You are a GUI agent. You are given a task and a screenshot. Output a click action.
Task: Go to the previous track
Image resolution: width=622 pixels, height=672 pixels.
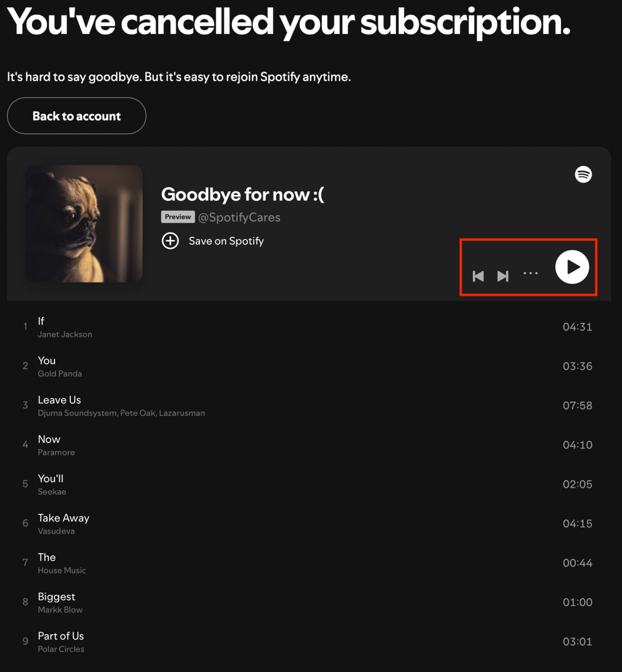478,276
